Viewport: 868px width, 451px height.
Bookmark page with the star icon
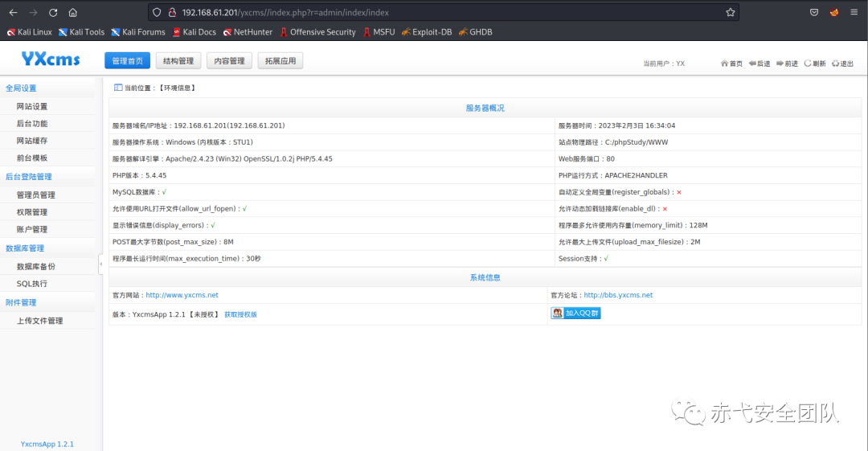point(730,12)
